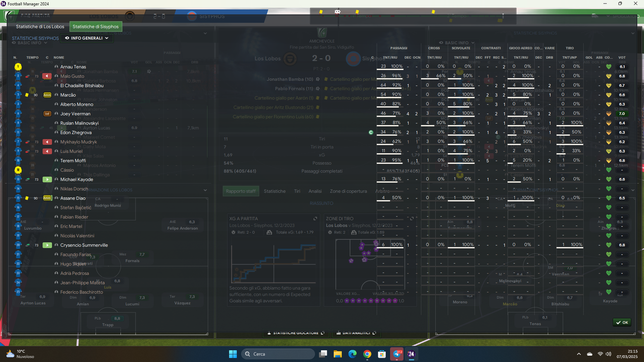Sort by the PASSAGGI TNT/RIU column
Viewport: 644px width, 362px height.
click(x=390, y=57)
